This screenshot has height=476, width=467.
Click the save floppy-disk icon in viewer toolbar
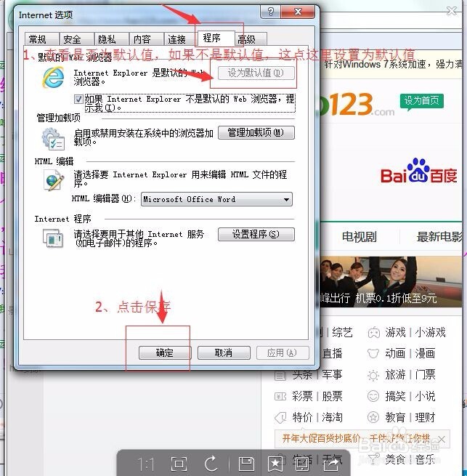(246, 464)
